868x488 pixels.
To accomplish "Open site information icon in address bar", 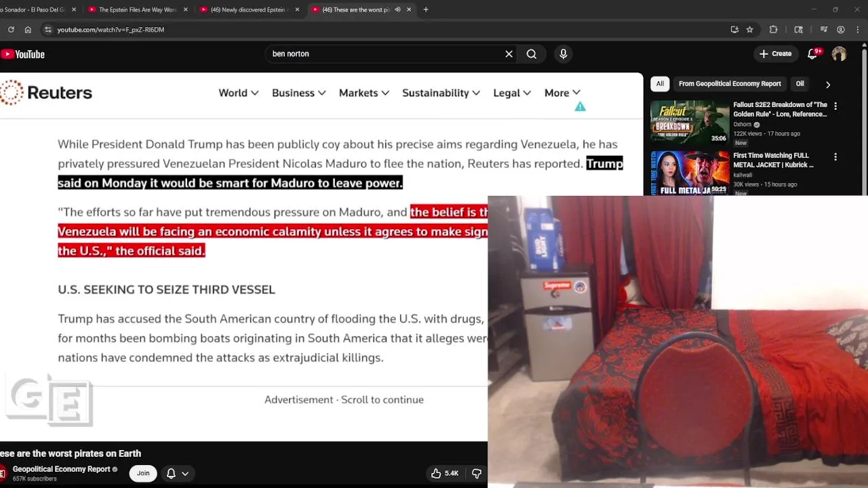I will 47,30.
